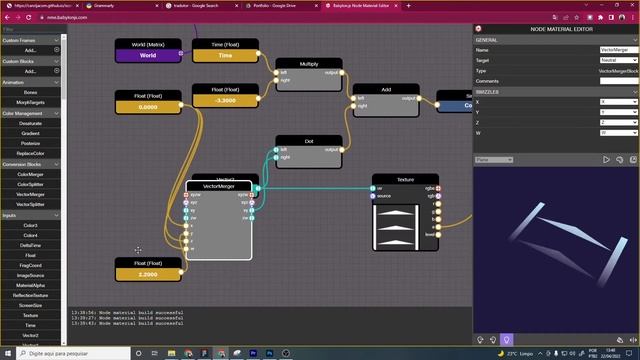Click the Multiply node header
The width and height of the screenshot is (640, 360).
(x=309, y=64)
